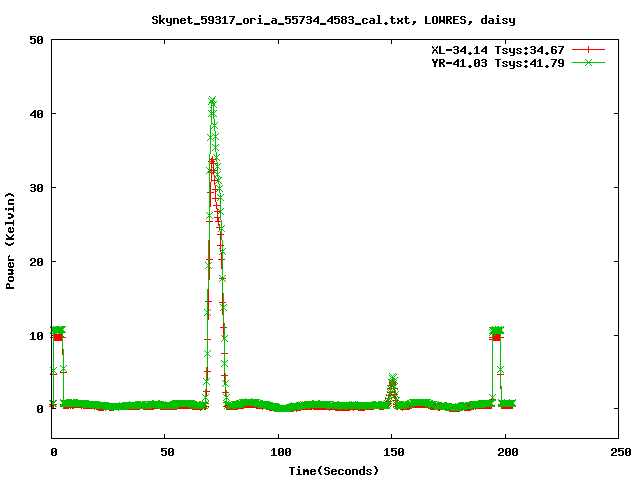Click the red XL legend line sample

589,49
